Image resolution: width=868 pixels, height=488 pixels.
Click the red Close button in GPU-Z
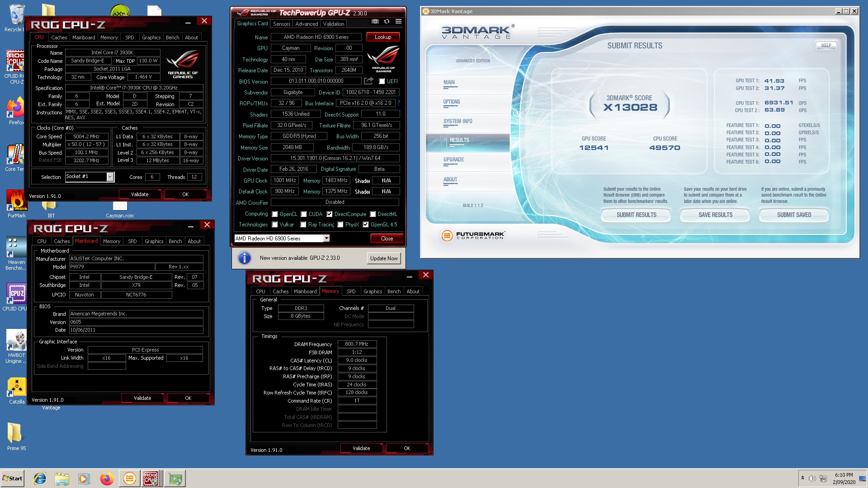[x=387, y=239]
